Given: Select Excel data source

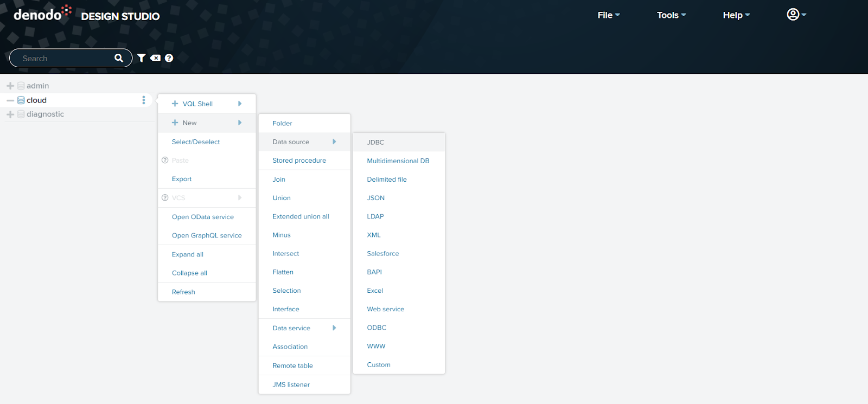Looking at the screenshot, I should coord(399,291).
